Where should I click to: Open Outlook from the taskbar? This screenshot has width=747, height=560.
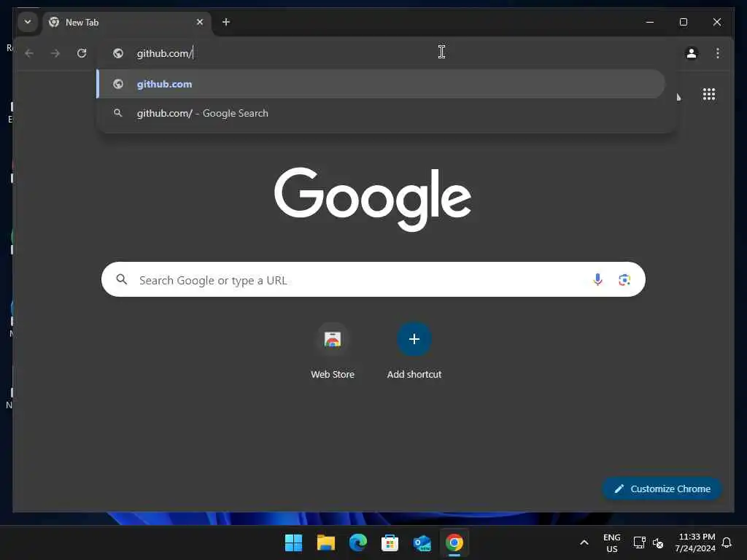coord(422,542)
